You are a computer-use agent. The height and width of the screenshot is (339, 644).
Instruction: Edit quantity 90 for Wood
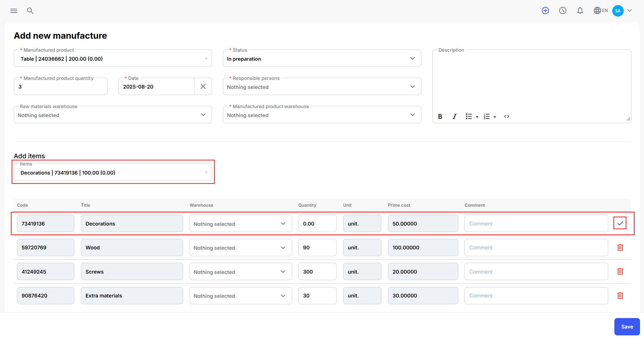point(317,248)
